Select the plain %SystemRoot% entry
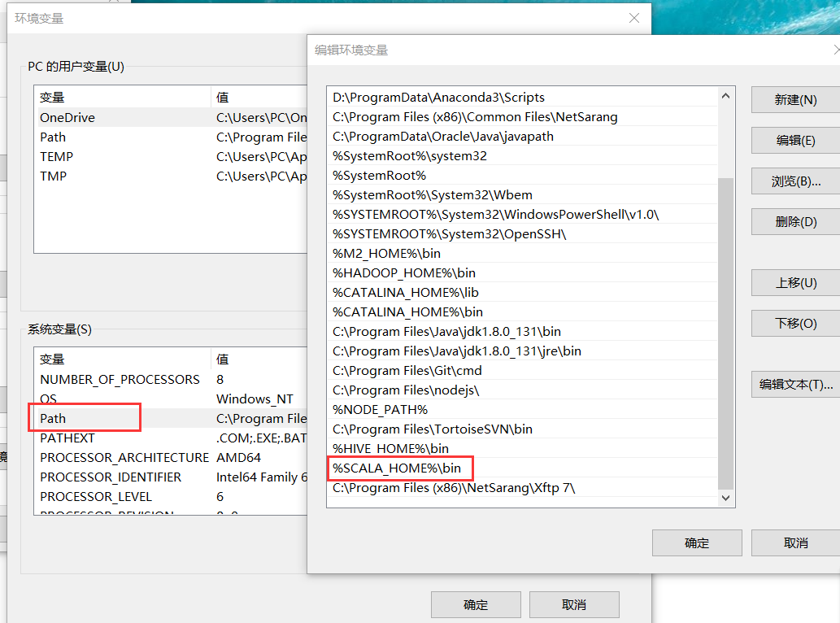Viewport: 840px width, 623px height. coord(522,175)
